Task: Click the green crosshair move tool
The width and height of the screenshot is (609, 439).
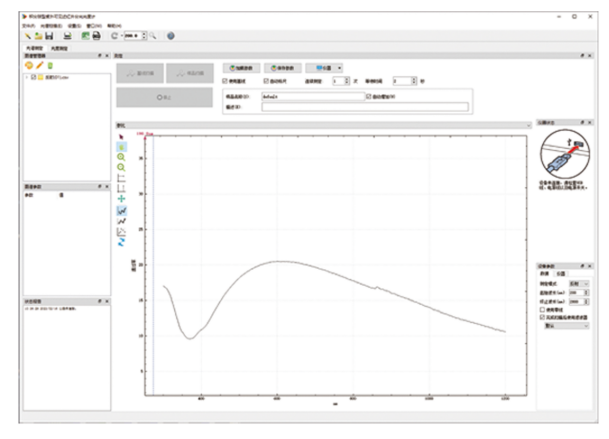Action: (121, 199)
